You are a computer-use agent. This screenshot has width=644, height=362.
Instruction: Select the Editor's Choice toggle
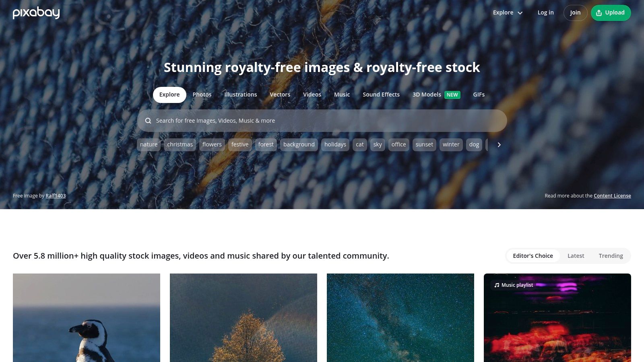(x=533, y=256)
